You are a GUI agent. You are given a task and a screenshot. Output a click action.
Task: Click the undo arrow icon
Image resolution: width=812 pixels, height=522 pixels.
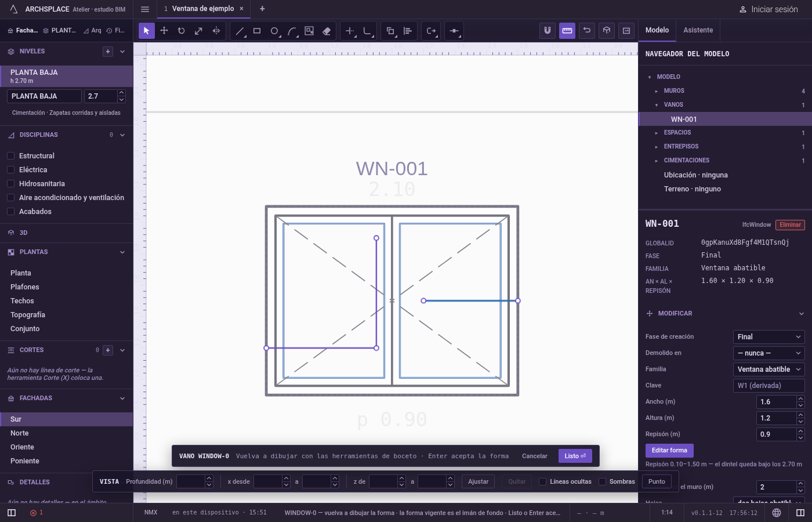click(587, 31)
